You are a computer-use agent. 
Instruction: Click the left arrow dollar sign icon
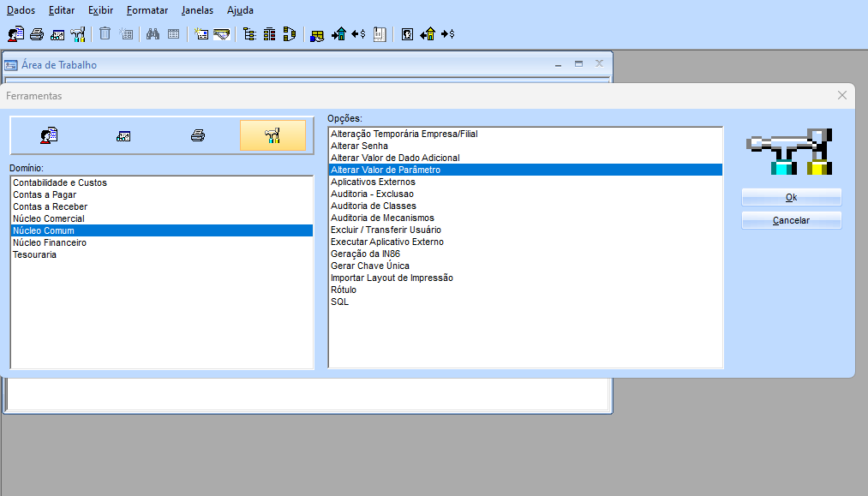pyautogui.click(x=358, y=34)
